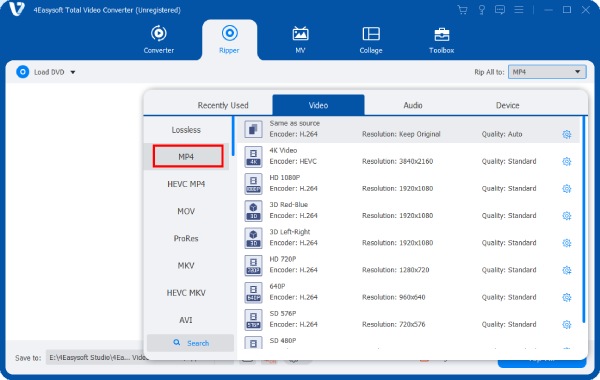Select the HEVC MP4 format category
The width and height of the screenshot is (600, 380).
click(186, 184)
